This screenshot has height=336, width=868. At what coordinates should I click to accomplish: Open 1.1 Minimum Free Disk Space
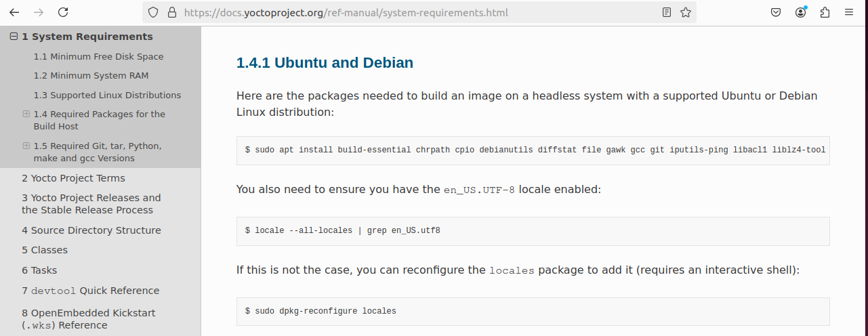click(99, 57)
